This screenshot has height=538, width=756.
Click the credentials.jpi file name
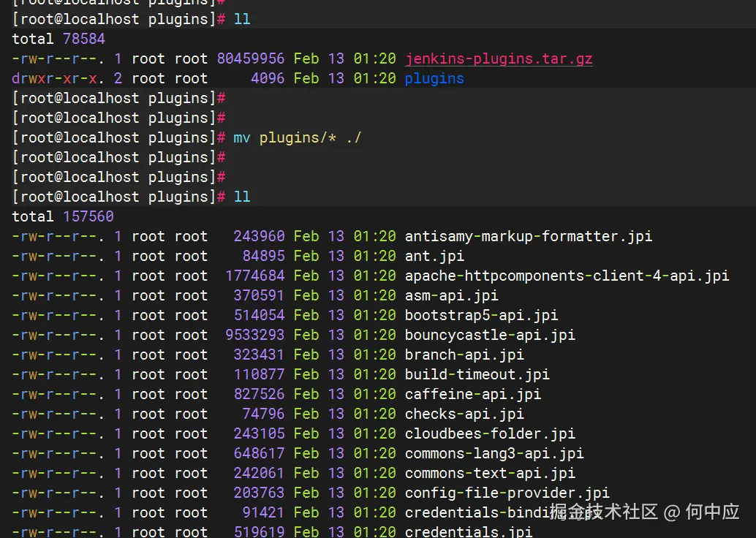point(469,531)
